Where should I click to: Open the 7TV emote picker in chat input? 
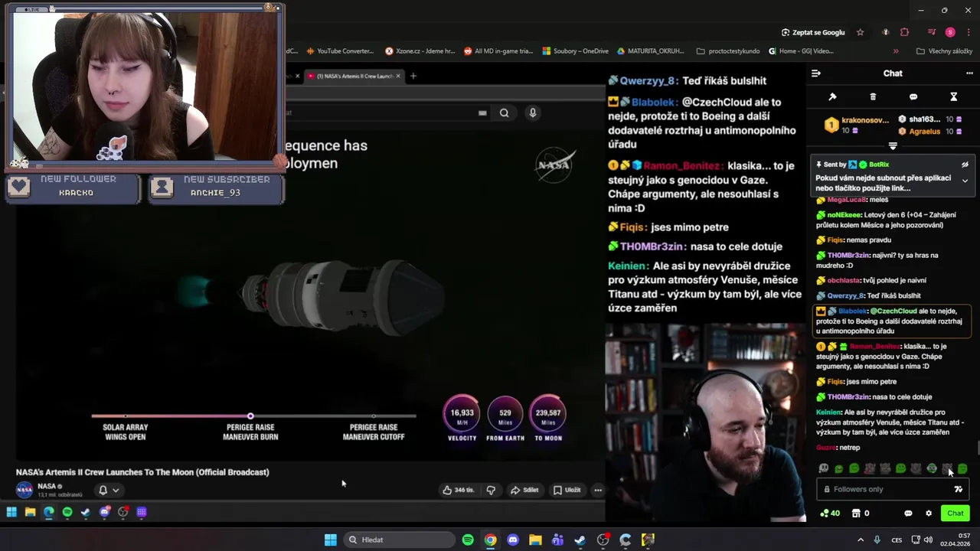959,489
